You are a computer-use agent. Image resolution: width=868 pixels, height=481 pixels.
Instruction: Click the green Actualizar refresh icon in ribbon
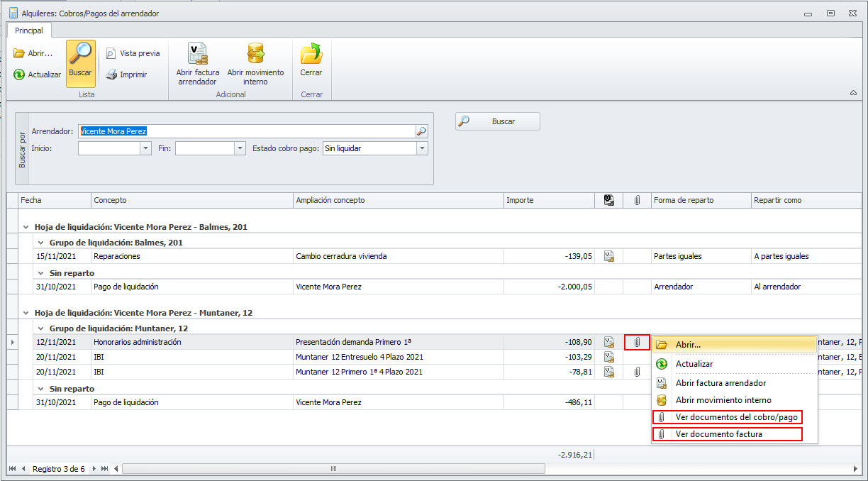point(19,74)
